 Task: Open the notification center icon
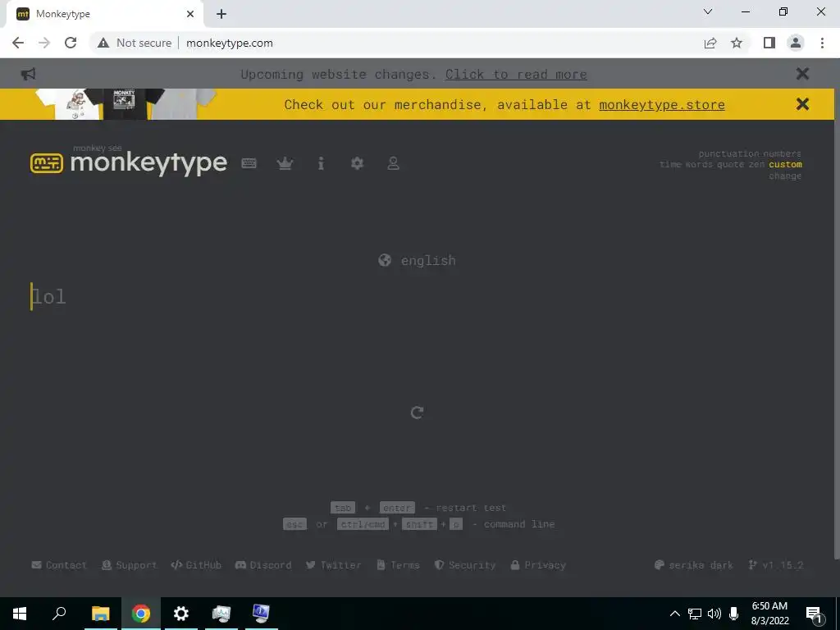click(814, 615)
